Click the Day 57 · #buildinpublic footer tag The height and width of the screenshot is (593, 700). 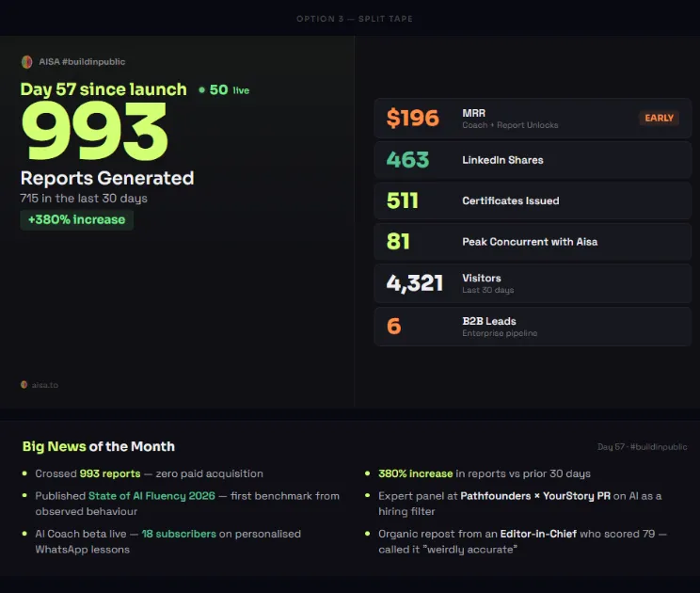tap(643, 446)
